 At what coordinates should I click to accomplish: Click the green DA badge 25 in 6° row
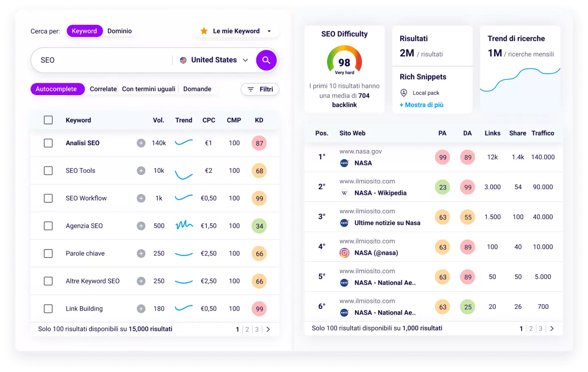click(468, 307)
